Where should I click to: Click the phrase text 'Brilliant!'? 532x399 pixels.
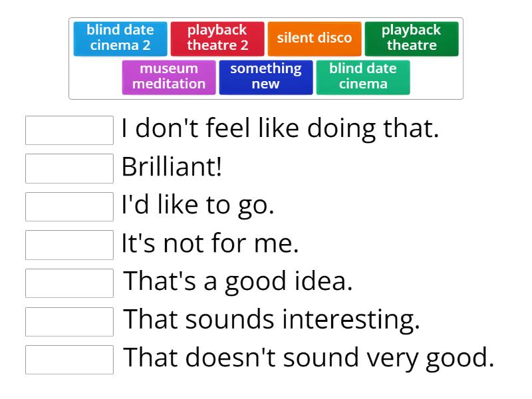click(172, 168)
